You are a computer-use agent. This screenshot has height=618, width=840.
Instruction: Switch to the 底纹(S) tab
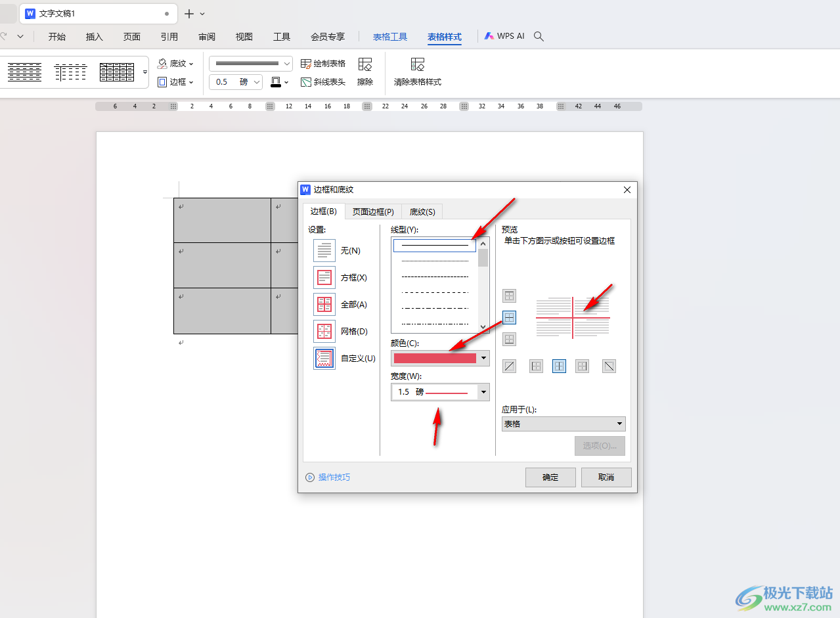[x=422, y=211]
